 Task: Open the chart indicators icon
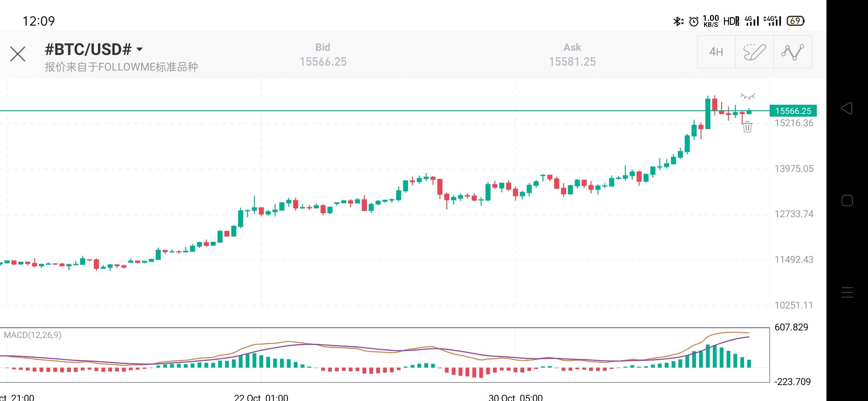coord(792,52)
